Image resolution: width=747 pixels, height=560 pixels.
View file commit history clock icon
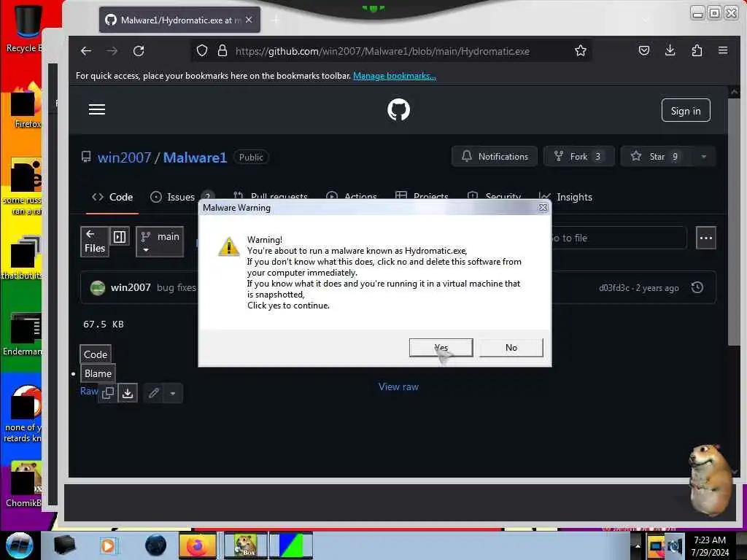697,287
